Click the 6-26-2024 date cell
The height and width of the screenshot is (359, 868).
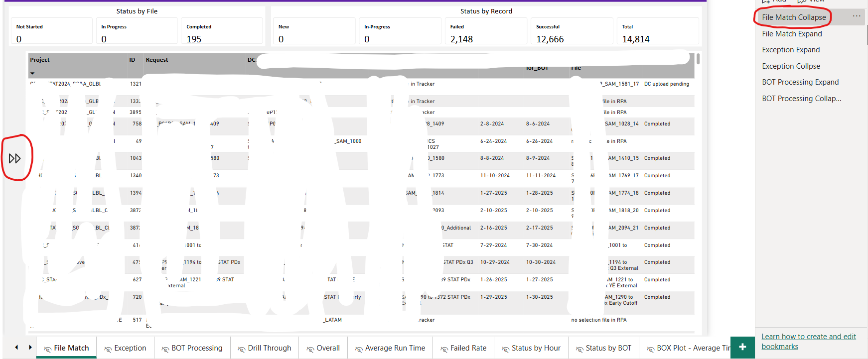click(x=539, y=141)
